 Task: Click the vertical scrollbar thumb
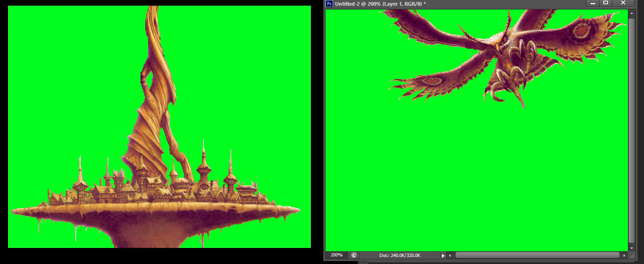pyautogui.click(x=632, y=131)
